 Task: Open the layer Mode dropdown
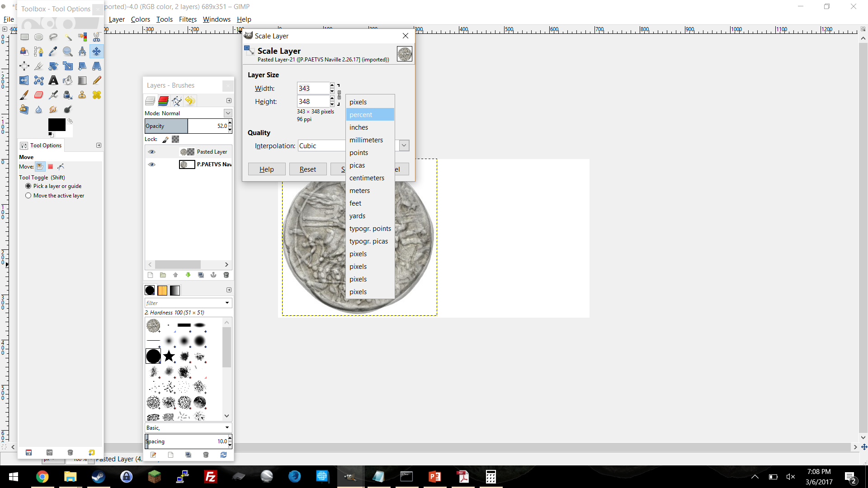(x=228, y=113)
